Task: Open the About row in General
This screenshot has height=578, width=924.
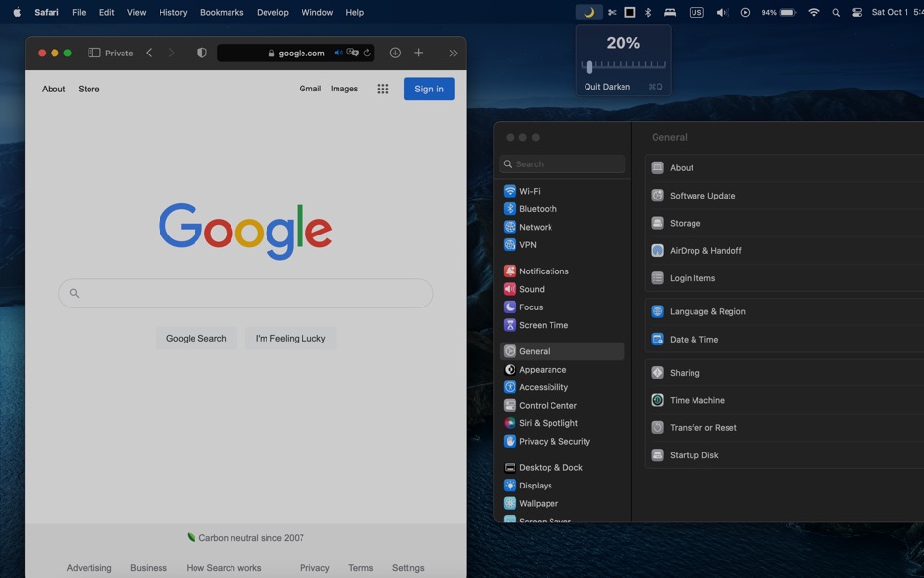Action: click(x=784, y=167)
